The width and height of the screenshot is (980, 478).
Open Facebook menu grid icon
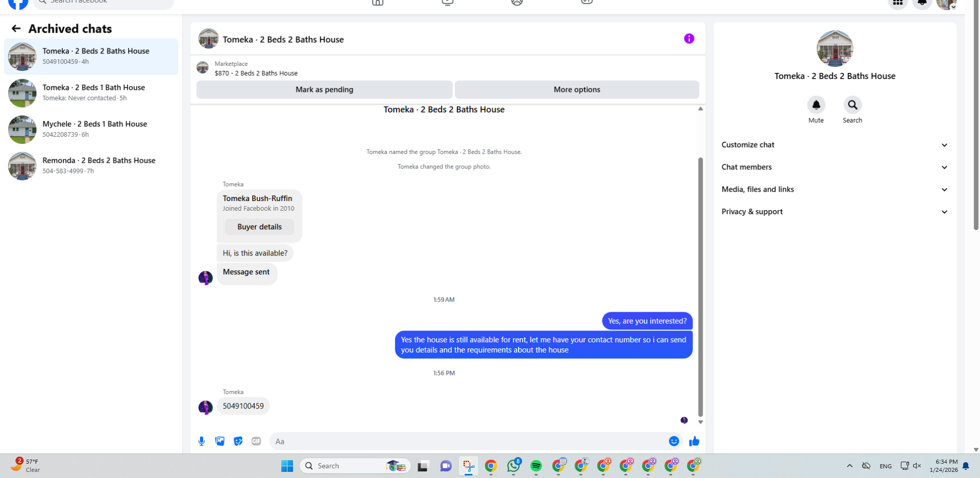(x=898, y=3)
